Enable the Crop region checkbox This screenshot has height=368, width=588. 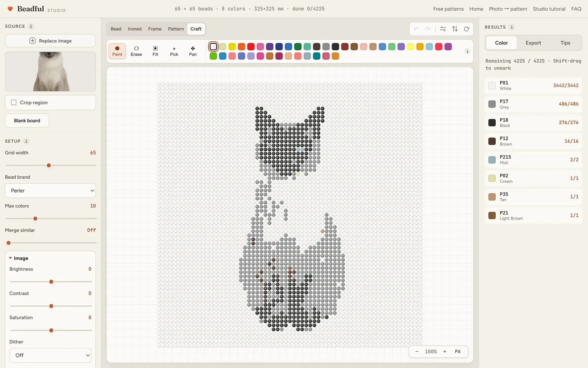(x=14, y=103)
